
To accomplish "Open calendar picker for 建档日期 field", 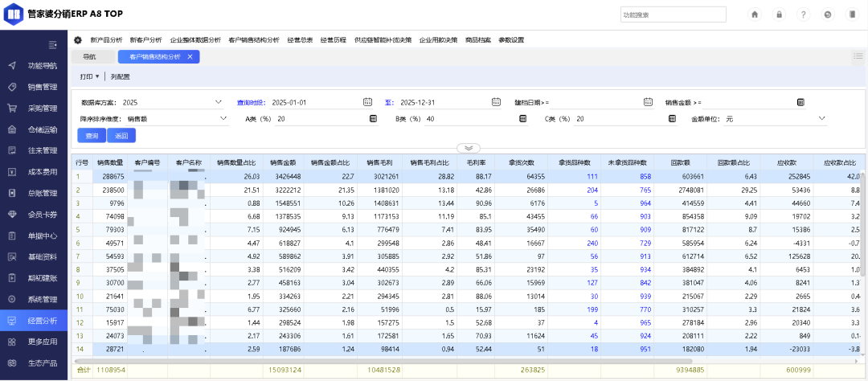I will point(649,102).
